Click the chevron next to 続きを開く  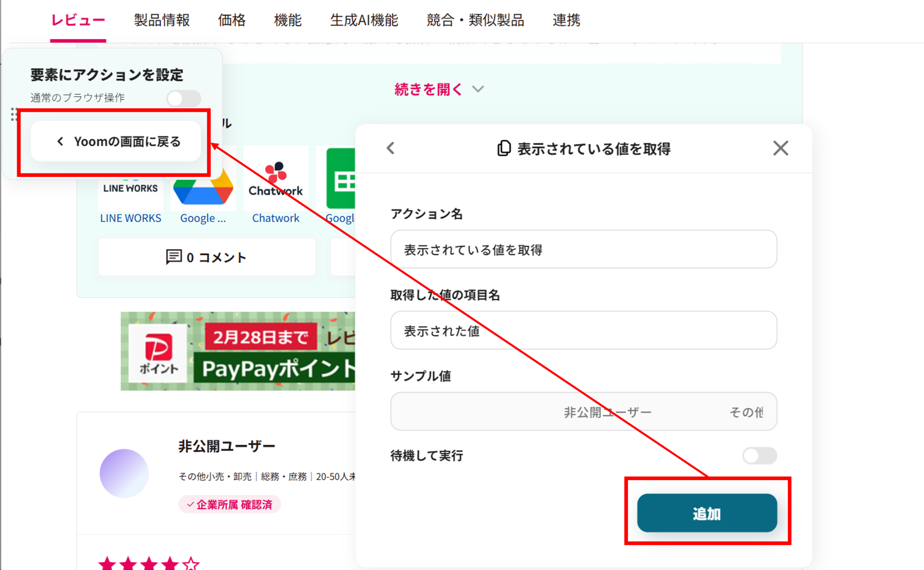[478, 89]
